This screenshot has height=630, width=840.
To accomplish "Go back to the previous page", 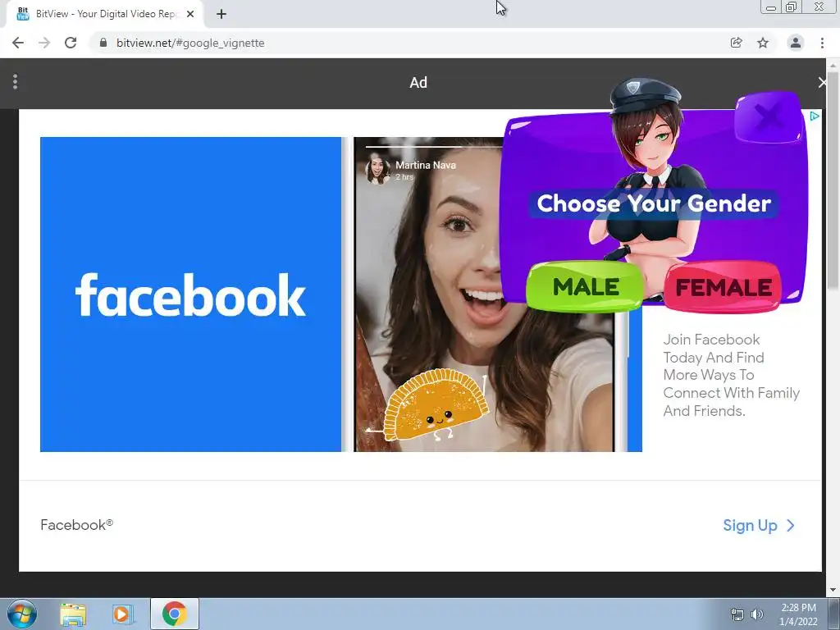I will (x=18, y=43).
